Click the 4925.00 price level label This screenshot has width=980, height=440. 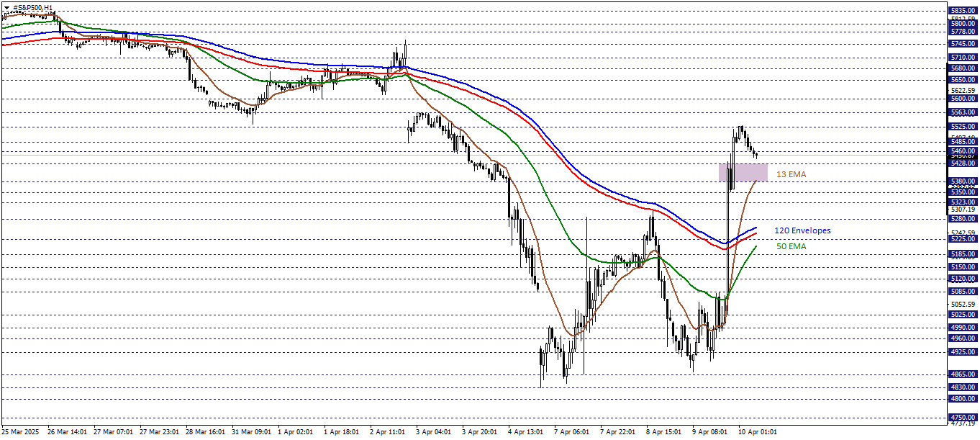(x=963, y=352)
